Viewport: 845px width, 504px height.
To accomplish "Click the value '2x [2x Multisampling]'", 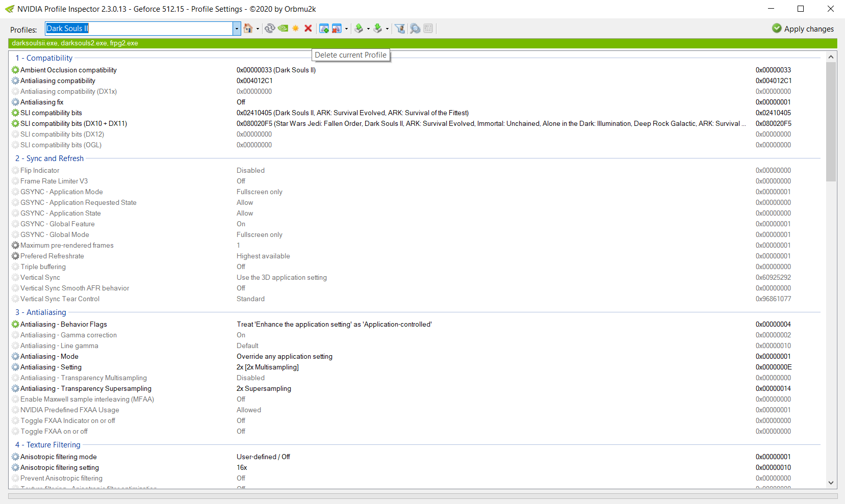I will pyautogui.click(x=268, y=367).
